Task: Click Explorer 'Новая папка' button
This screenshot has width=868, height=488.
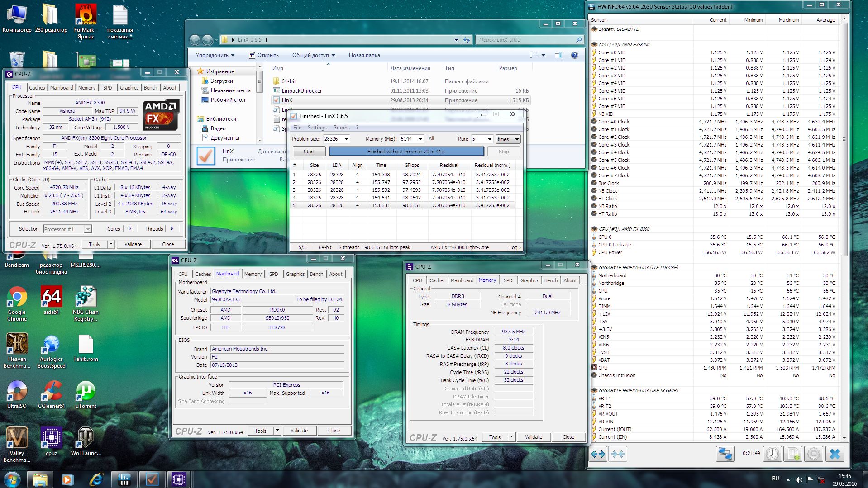Action: (x=364, y=55)
